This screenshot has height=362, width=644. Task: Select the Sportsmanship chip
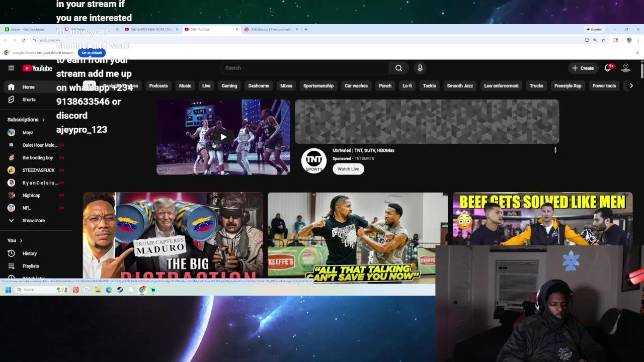(318, 86)
